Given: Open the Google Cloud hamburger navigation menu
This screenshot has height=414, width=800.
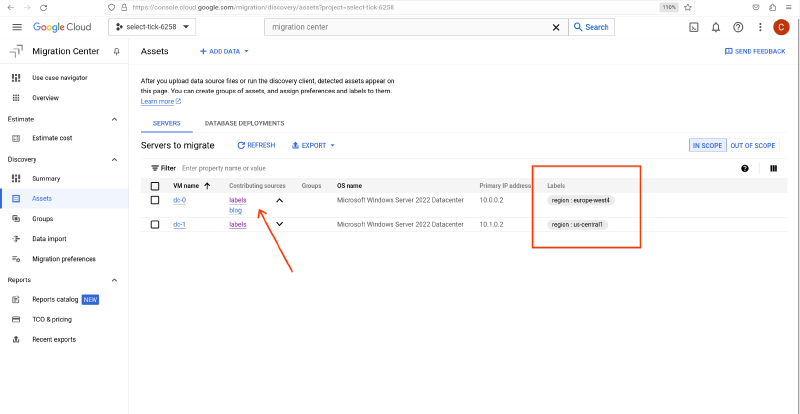Looking at the screenshot, I should (16, 27).
